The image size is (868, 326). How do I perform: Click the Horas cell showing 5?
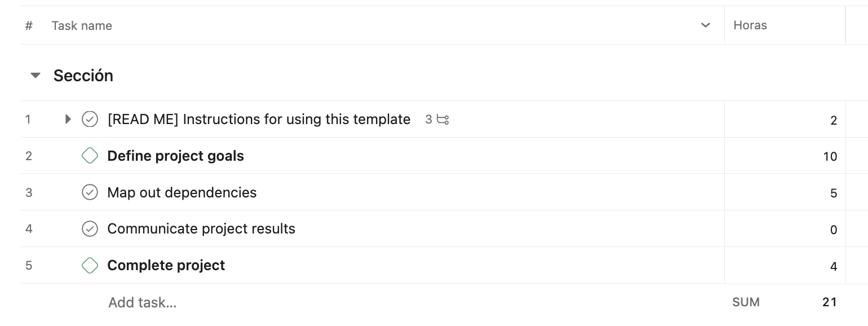click(785, 193)
